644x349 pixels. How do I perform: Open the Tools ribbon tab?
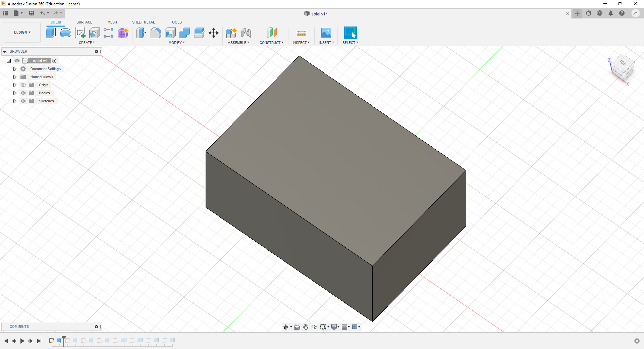point(176,22)
